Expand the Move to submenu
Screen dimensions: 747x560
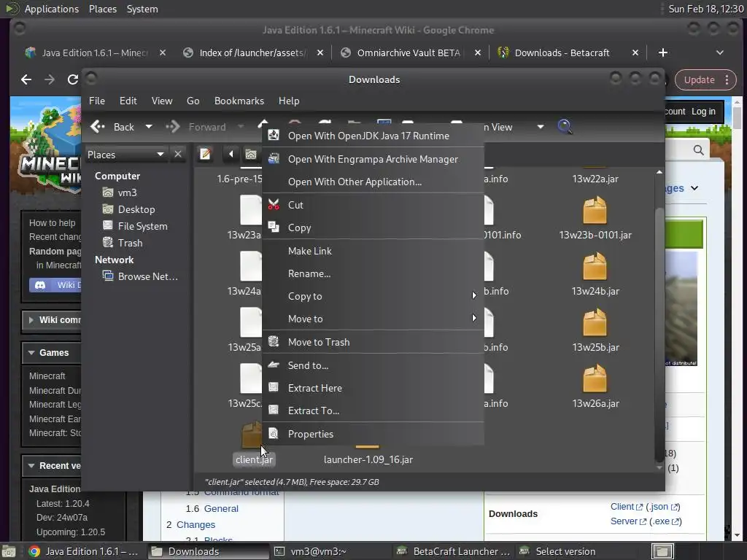tap(373, 319)
